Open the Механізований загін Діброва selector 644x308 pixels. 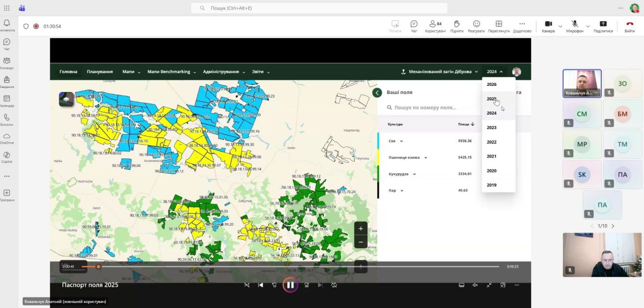click(439, 72)
